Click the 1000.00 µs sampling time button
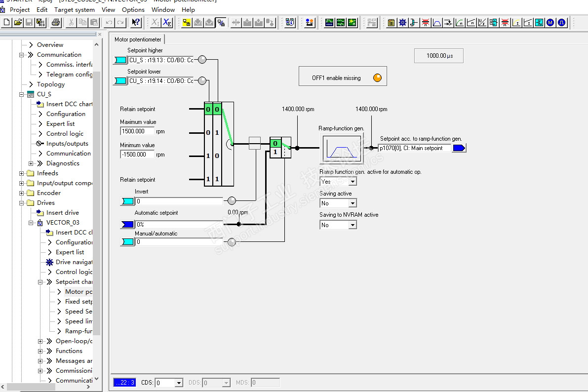The height and width of the screenshot is (392, 588). click(439, 56)
